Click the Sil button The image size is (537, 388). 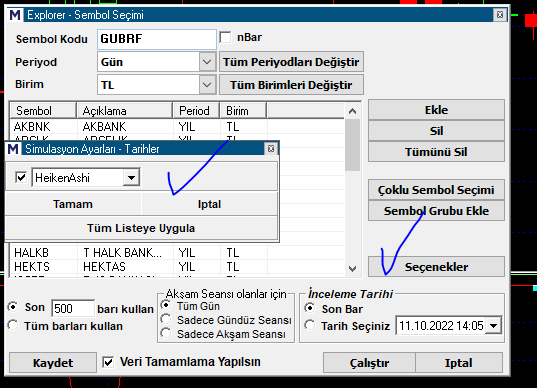coord(436,131)
